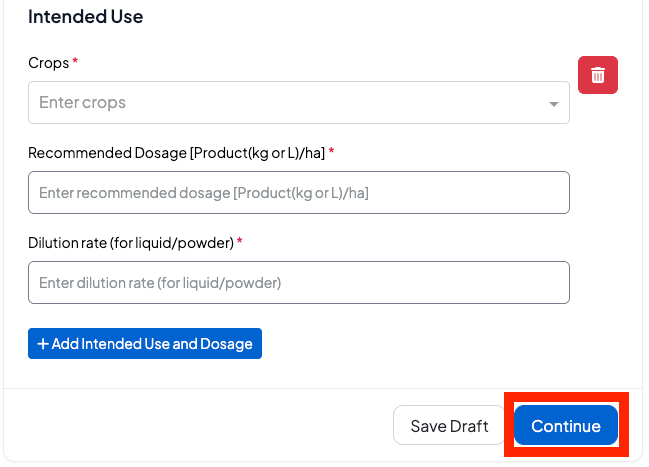Focus the Recommended Dosage input field
Image resolution: width=649 pixels, height=467 pixels.
tap(298, 192)
